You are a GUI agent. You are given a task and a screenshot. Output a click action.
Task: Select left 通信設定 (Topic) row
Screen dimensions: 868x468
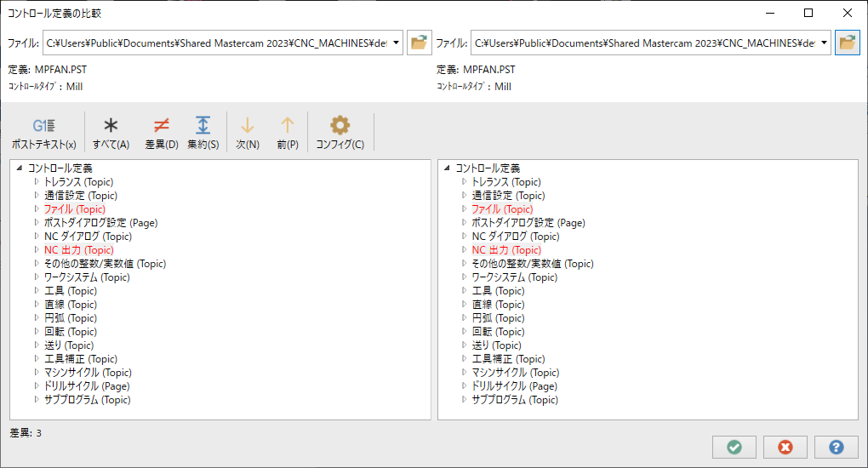coord(81,196)
